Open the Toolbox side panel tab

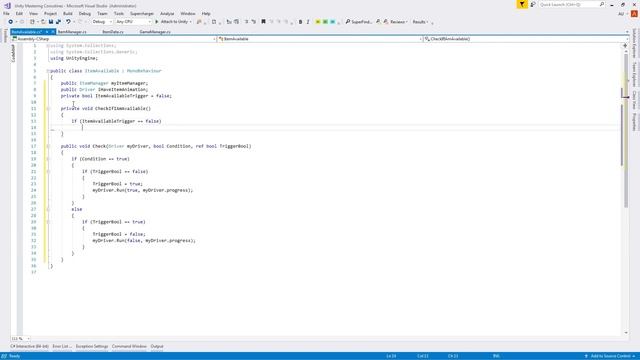5,36
